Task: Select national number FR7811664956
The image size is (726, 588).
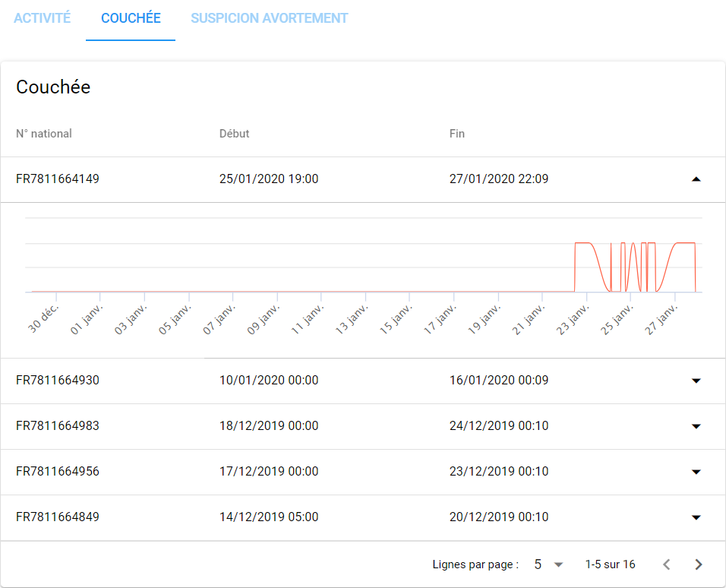Action: click(x=58, y=471)
